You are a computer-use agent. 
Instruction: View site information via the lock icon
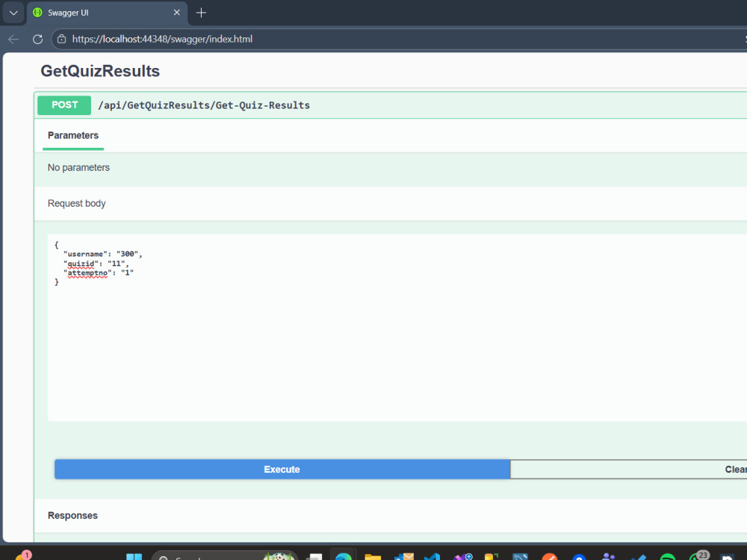tap(61, 39)
